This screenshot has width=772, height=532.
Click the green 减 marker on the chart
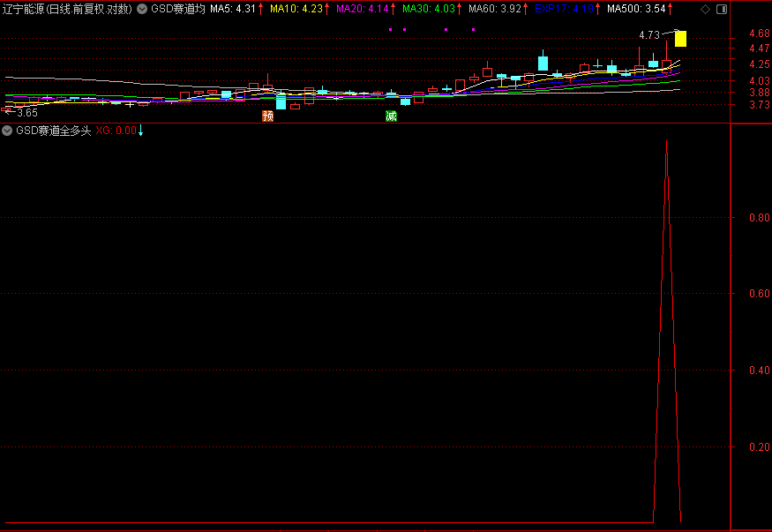pos(391,116)
